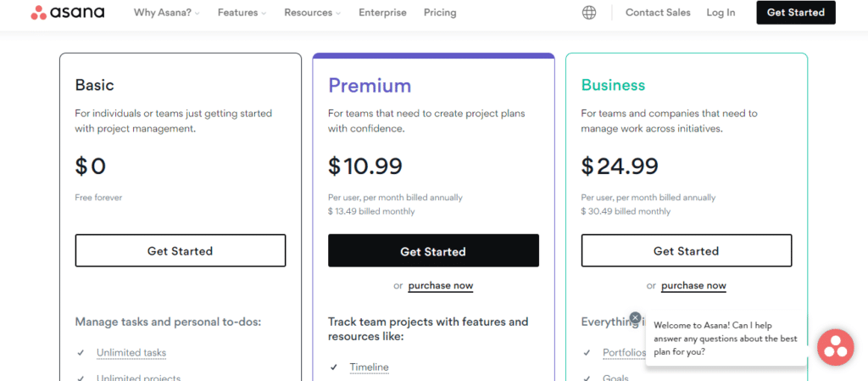Click Log In link
Image resolution: width=868 pixels, height=381 pixels.
click(x=721, y=12)
